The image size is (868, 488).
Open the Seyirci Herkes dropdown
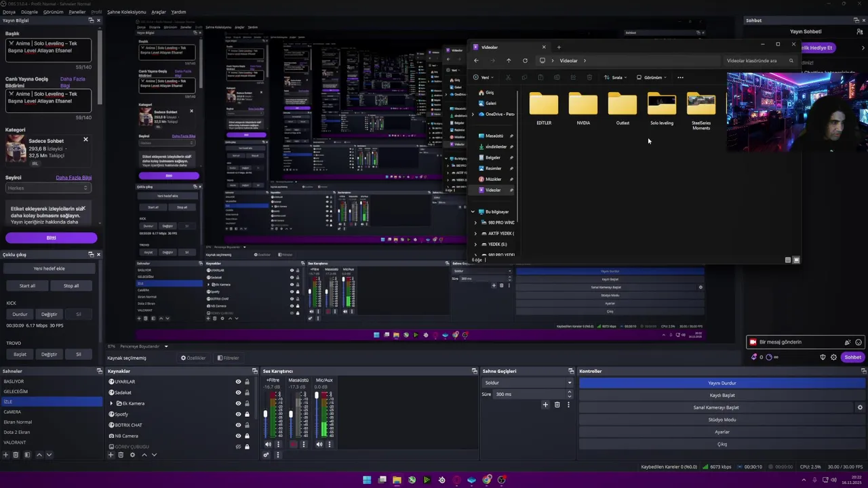point(47,188)
